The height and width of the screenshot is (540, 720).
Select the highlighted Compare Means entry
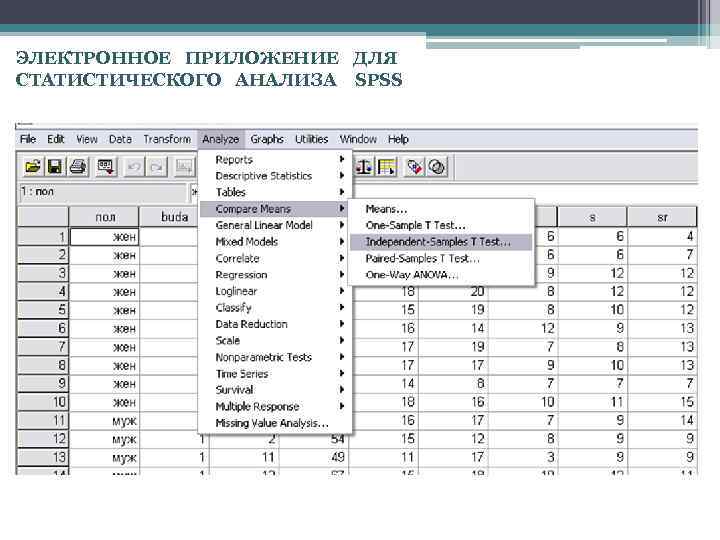click(x=275, y=209)
